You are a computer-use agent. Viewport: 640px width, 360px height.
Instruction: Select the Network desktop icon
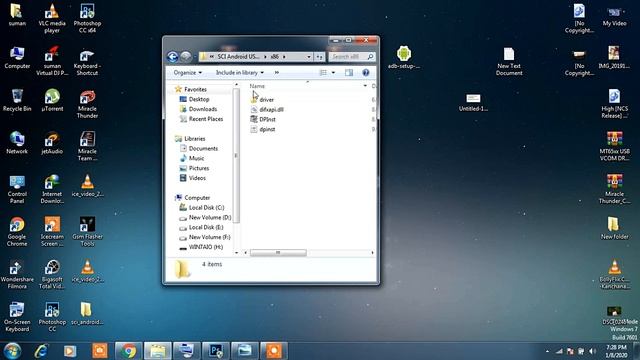[17, 142]
